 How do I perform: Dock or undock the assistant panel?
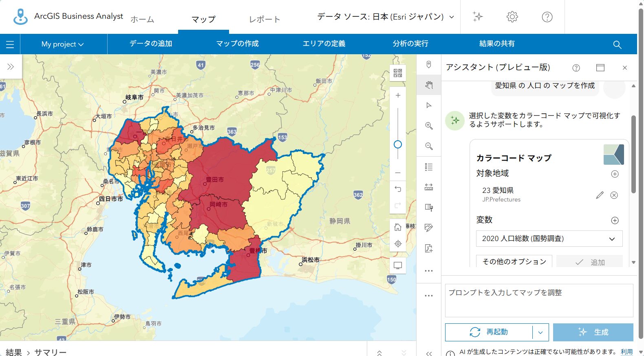(600, 68)
